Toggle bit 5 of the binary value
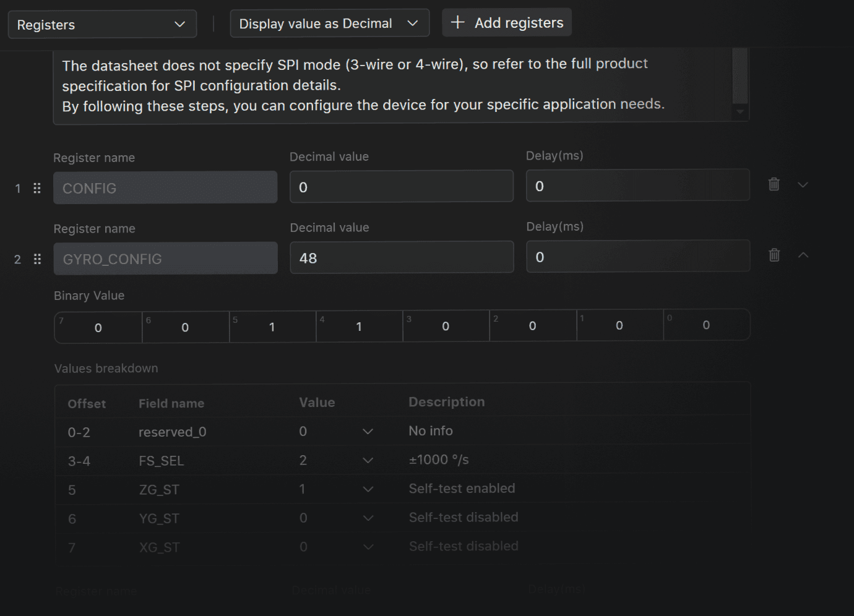This screenshot has width=854, height=616. tap(272, 326)
